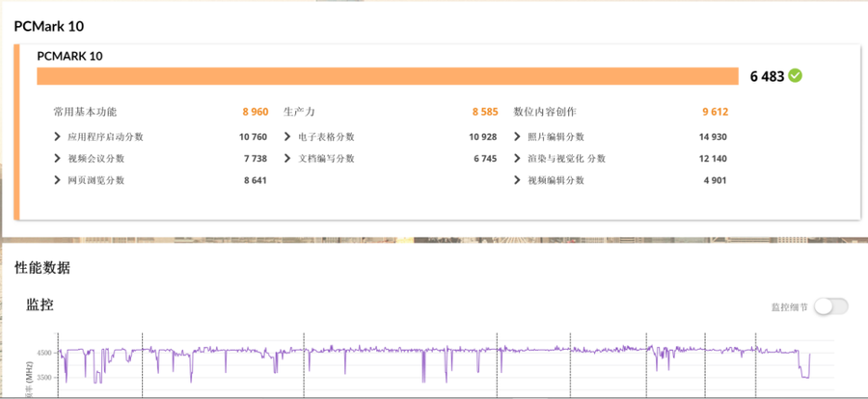Click the 9 612 content creation score
The height and width of the screenshot is (399, 868).
click(x=714, y=112)
